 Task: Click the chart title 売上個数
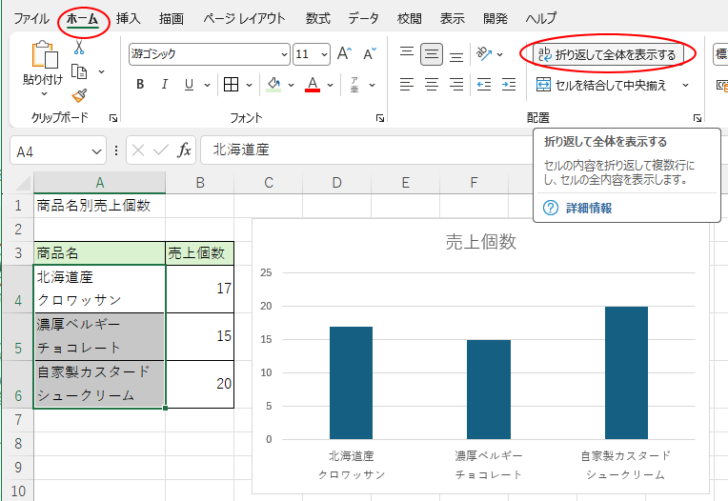point(481,242)
